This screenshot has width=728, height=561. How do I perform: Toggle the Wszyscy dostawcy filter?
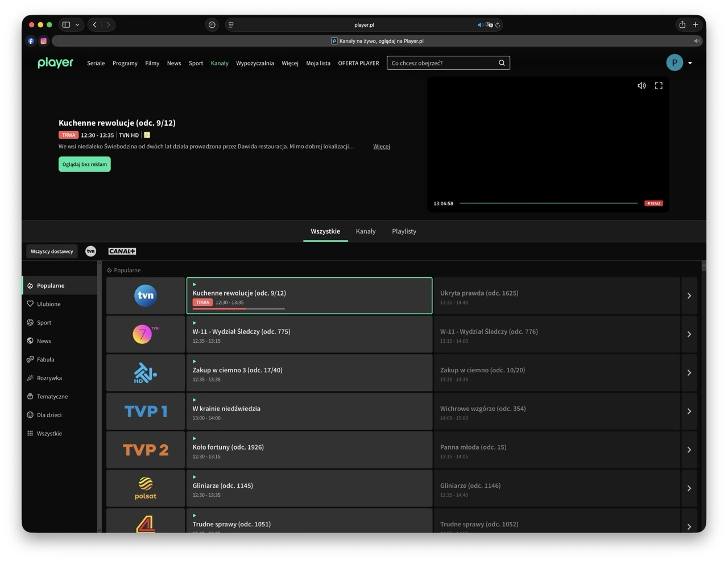click(x=52, y=251)
